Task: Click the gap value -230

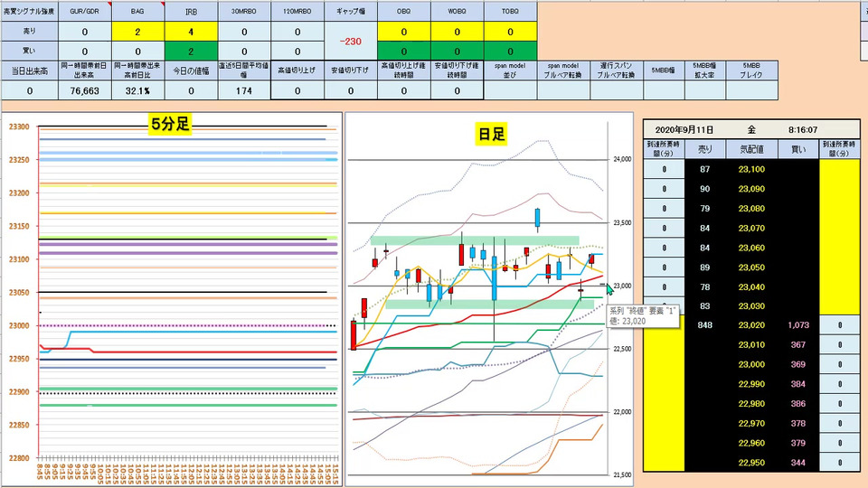Action: pyautogui.click(x=351, y=42)
